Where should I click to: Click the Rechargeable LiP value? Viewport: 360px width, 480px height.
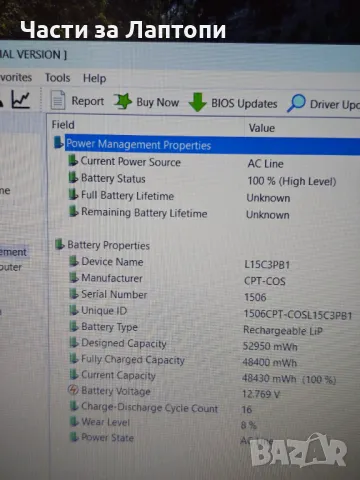click(x=283, y=330)
